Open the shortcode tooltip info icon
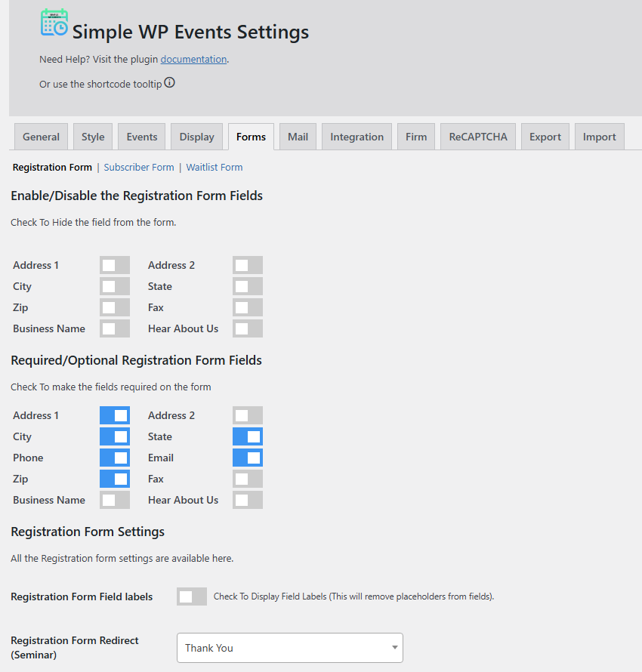This screenshot has width=642, height=672. point(170,83)
